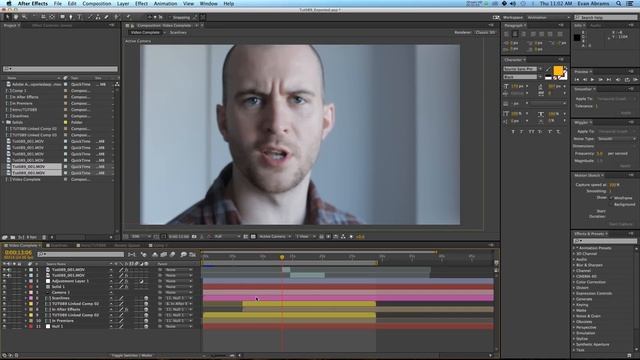Click the Video Complete viewer breadcrumb
Viewport: 640px width, 360px height.
click(x=145, y=32)
